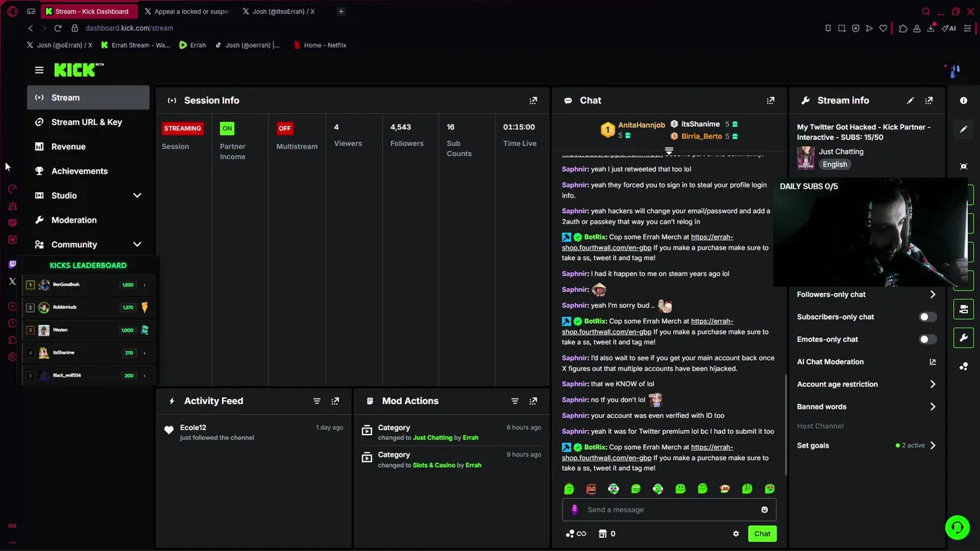Click the AnitaHannjob top gifter name
The image size is (980, 551).
click(642, 125)
